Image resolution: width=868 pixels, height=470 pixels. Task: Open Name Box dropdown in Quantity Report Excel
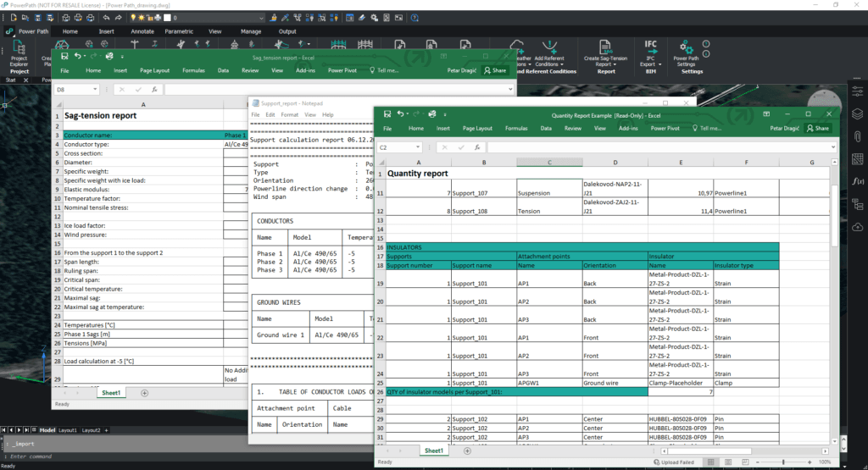coord(417,147)
